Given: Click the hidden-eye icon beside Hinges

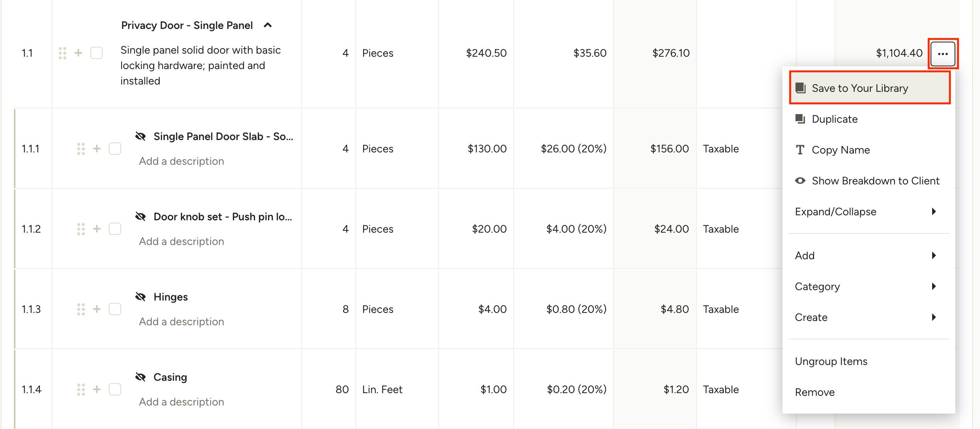Looking at the screenshot, I should pos(140,297).
